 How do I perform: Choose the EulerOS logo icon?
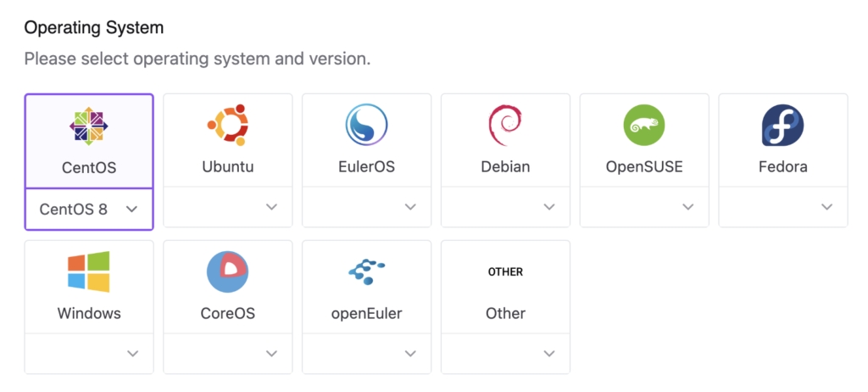366,126
